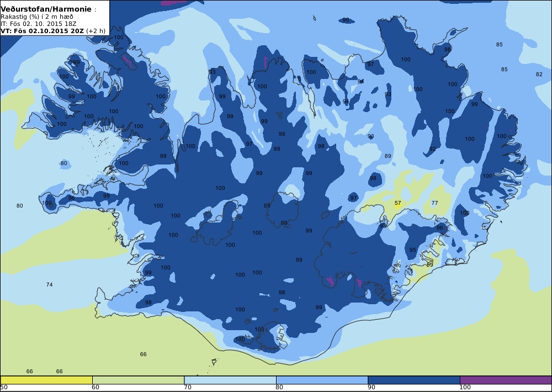This screenshot has height=392, width=552.
Task: Click the legend scale label 100
Action: [465, 388]
